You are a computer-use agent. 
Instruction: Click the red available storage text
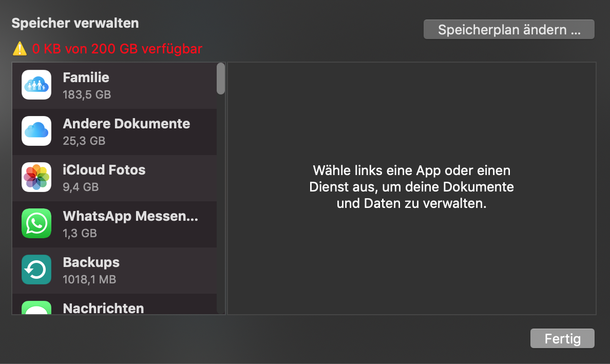[x=117, y=49]
